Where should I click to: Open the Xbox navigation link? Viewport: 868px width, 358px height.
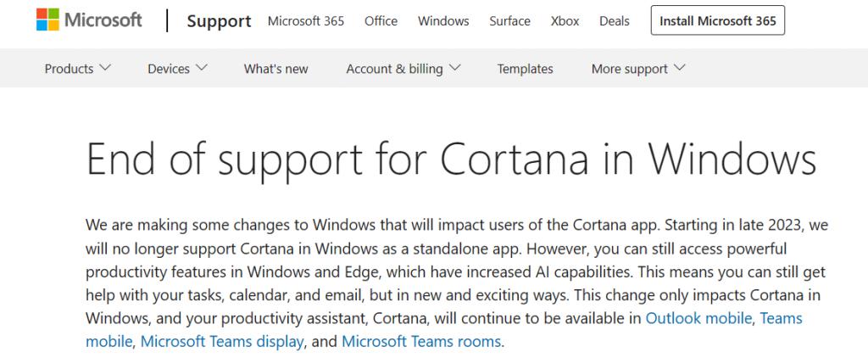pyautogui.click(x=565, y=21)
